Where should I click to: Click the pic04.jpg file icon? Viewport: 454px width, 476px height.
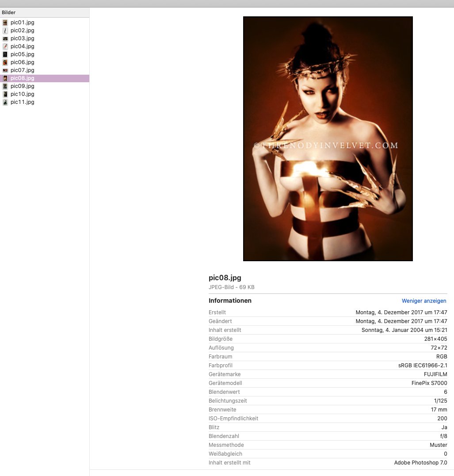click(x=5, y=46)
